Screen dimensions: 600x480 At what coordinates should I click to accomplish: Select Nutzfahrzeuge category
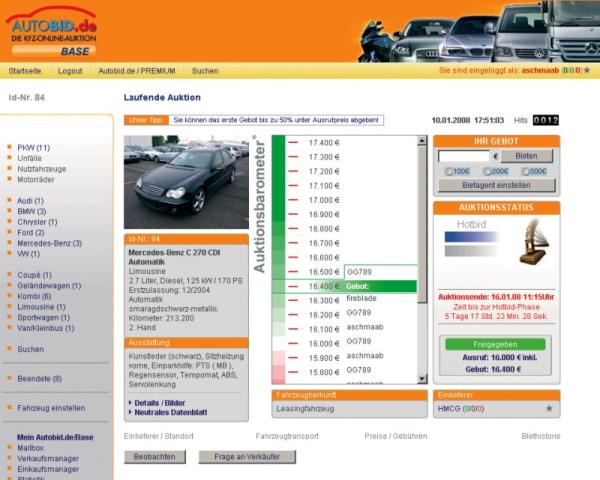(42, 169)
